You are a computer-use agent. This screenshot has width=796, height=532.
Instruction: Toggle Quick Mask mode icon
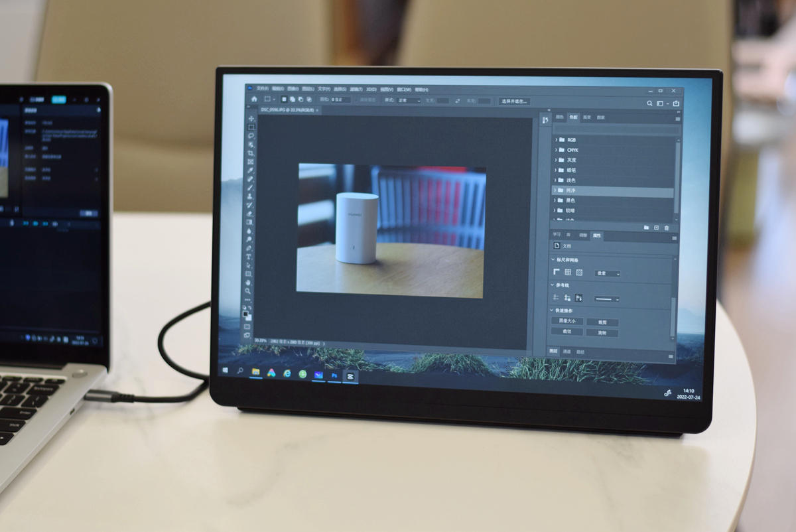(x=247, y=326)
